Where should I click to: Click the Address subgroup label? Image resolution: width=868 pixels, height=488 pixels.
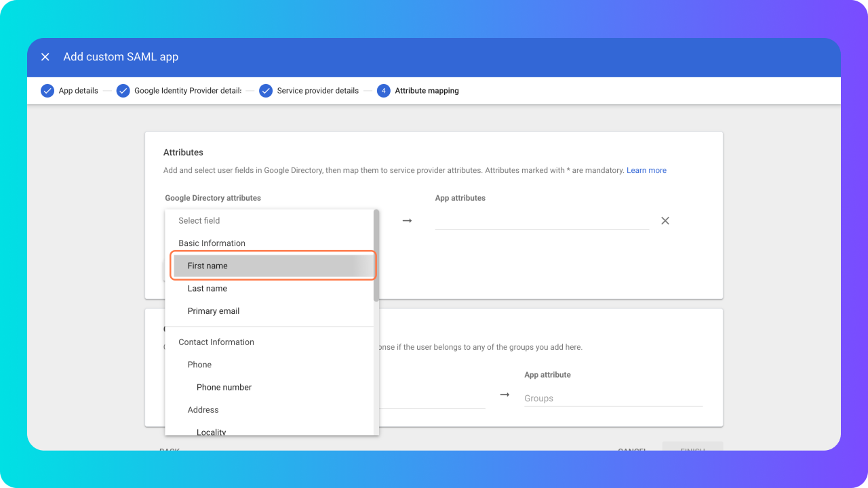pyautogui.click(x=203, y=410)
